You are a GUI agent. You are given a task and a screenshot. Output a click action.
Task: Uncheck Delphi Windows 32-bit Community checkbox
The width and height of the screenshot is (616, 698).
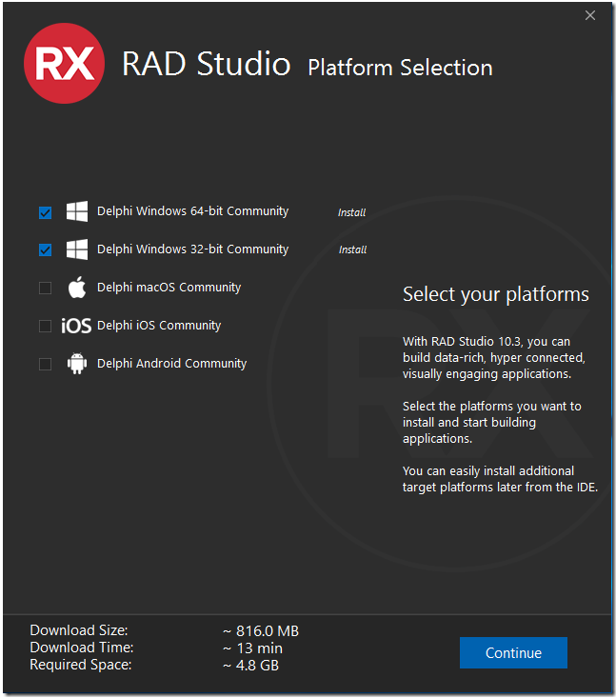45,249
